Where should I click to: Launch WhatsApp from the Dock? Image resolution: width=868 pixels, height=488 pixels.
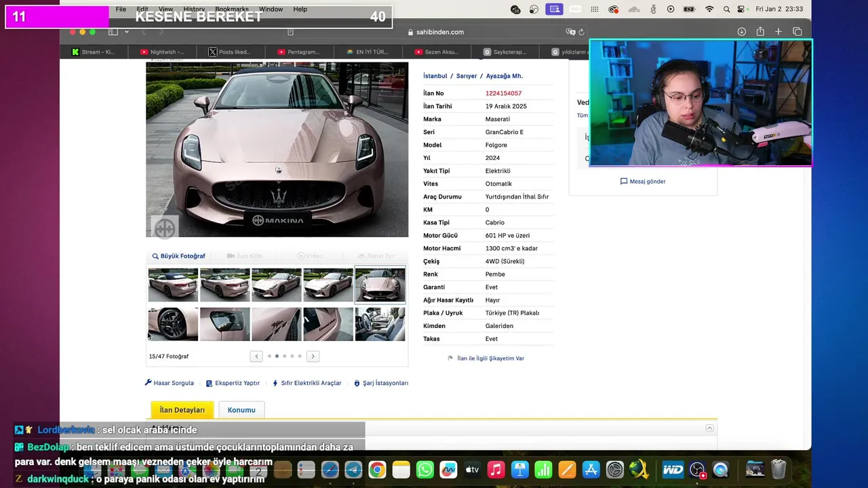(425, 469)
